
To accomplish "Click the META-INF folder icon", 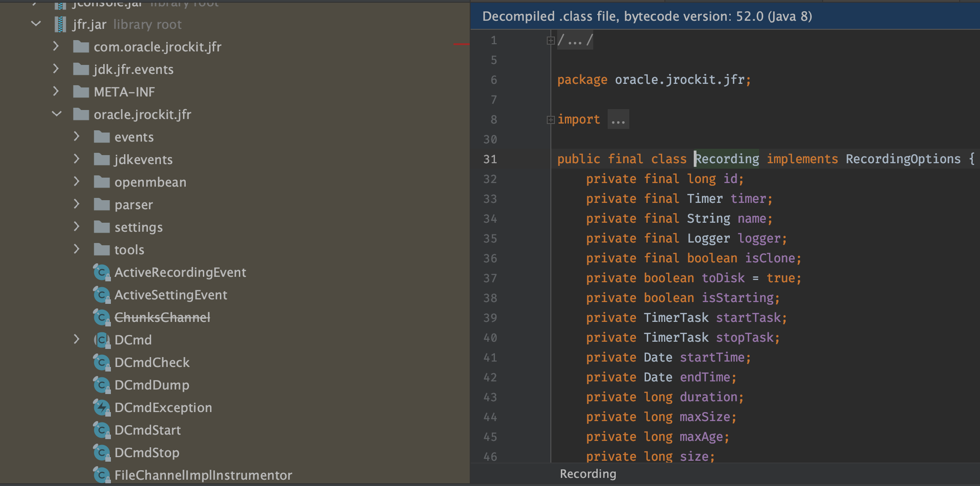I will tap(81, 92).
